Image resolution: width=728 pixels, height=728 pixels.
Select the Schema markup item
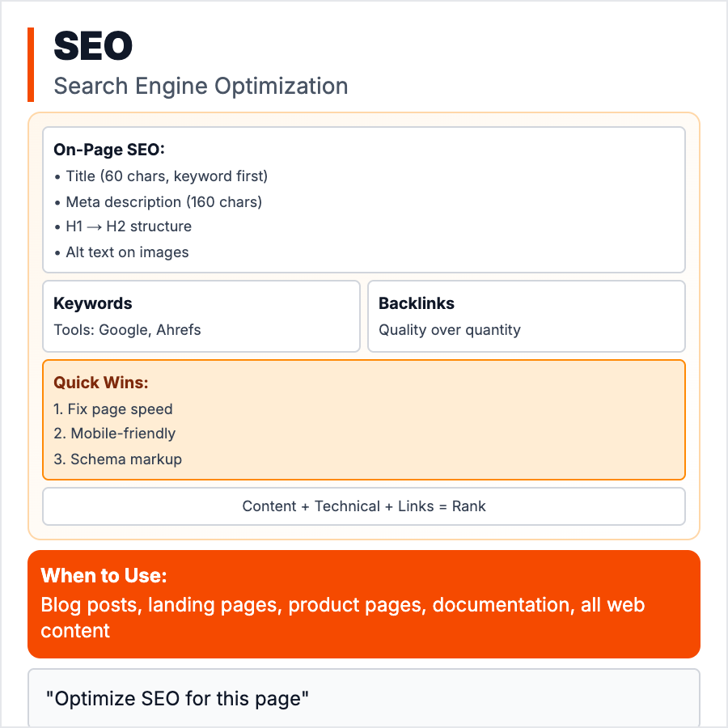pyautogui.click(x=118, y=459)
